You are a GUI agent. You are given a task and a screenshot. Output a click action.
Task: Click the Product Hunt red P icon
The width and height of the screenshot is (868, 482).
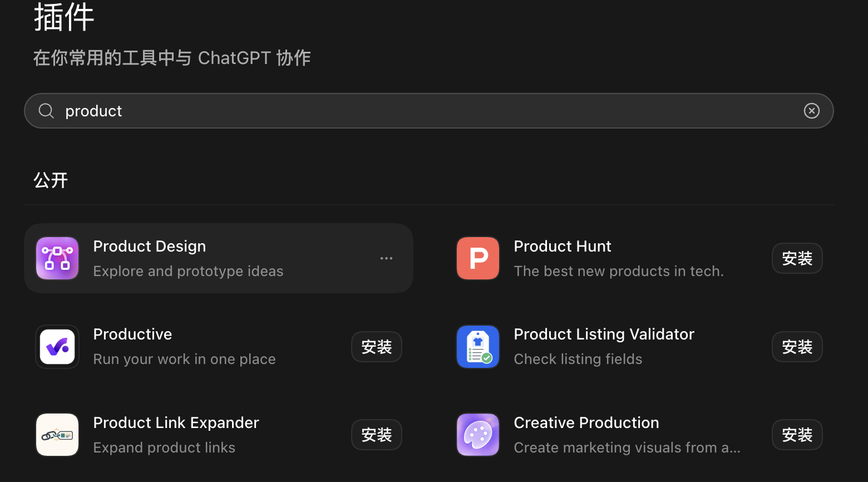[x=478, y=258]
